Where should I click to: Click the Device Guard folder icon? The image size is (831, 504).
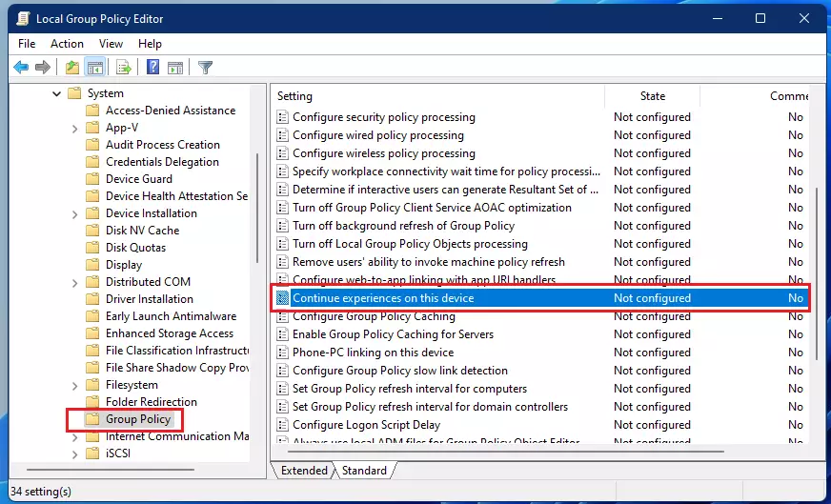pos(92,179)
